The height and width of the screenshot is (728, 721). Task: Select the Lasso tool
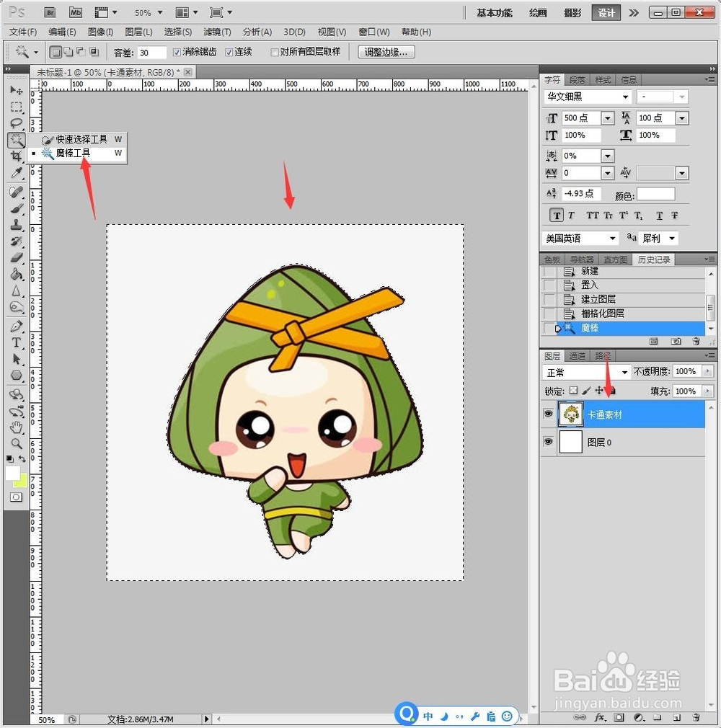(17, 123)
